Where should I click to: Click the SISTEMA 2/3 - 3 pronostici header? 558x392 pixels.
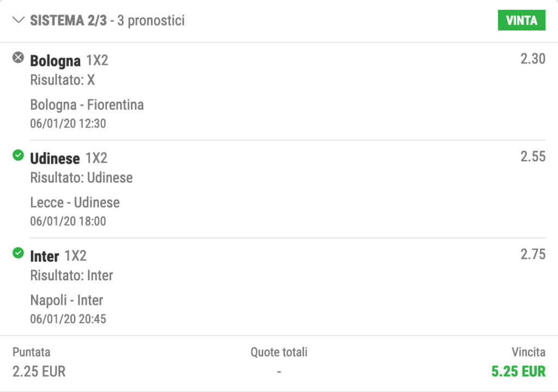click(x=107, y=21)
